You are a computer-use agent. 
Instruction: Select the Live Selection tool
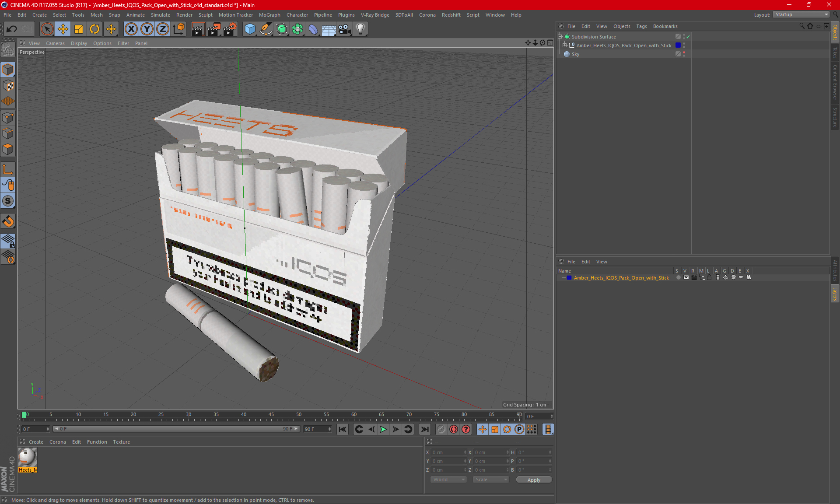click(x=47, y=29)
